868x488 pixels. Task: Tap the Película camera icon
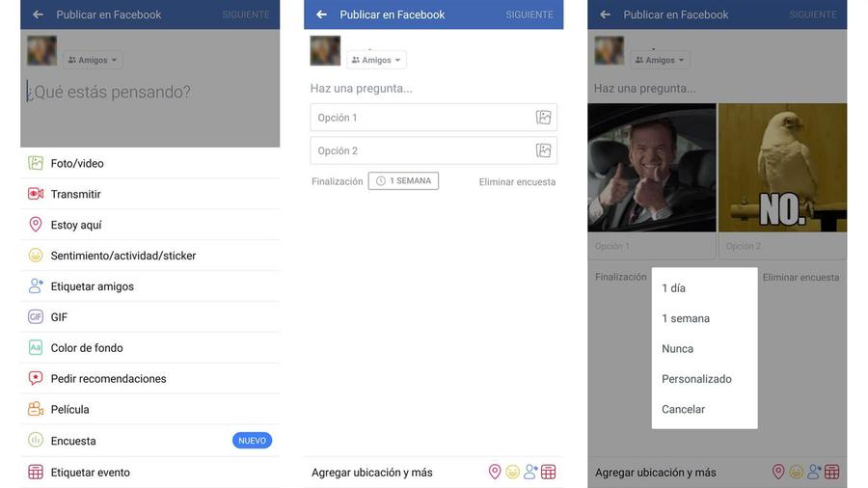[x=36, y=409]
